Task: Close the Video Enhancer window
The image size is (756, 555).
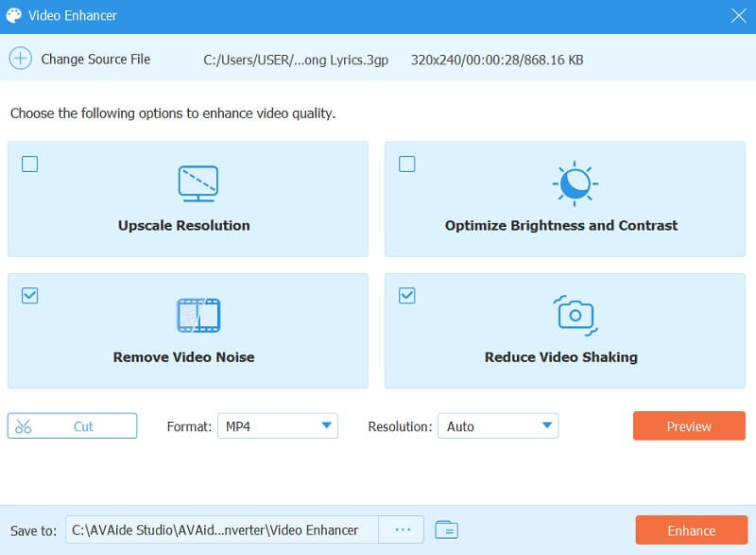Action: (738, 15)
